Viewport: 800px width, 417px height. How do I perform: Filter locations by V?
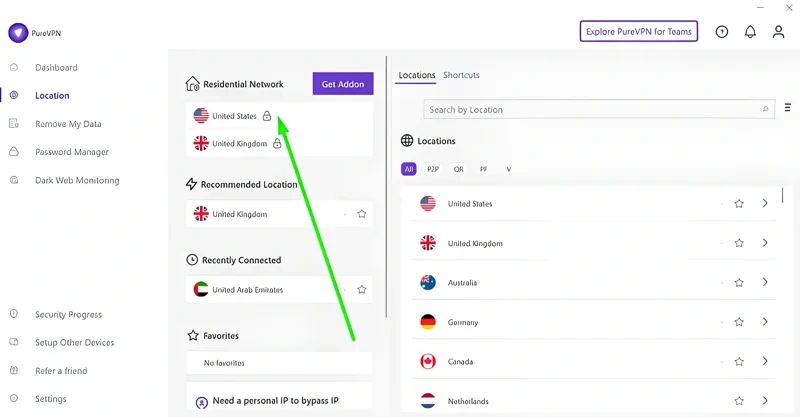(508, 169)
